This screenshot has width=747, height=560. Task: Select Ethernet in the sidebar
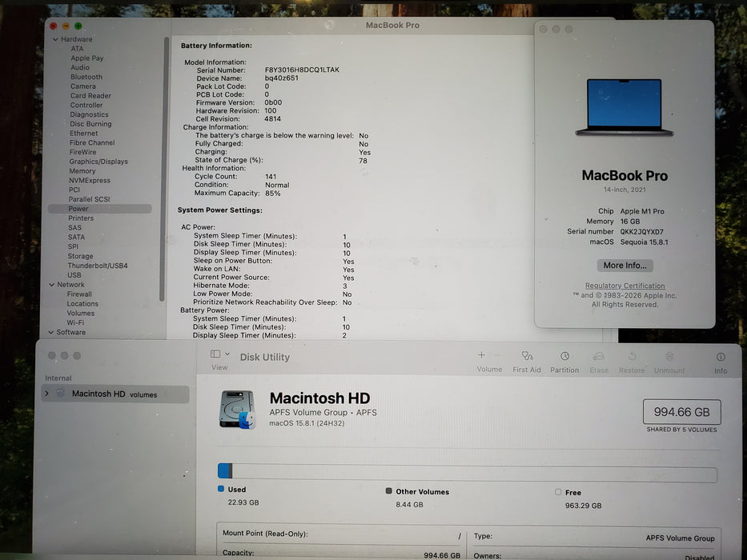tap(83, 134)
